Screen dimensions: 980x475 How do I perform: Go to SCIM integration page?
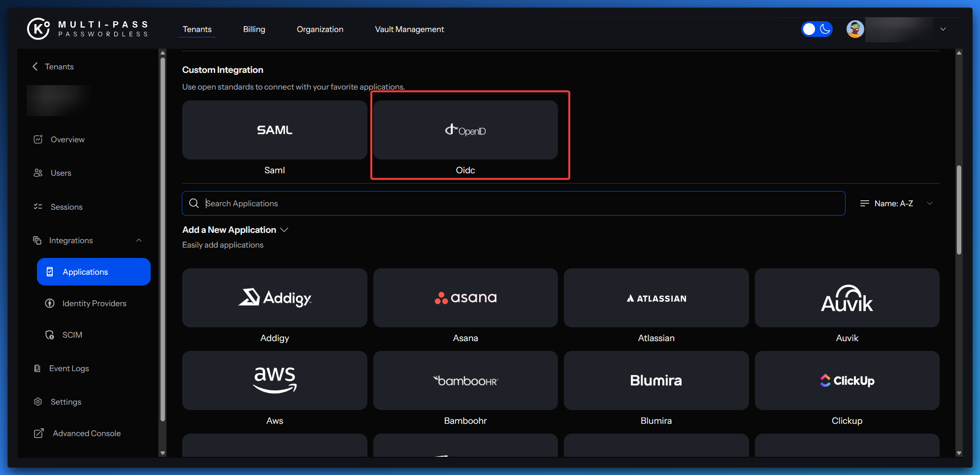coord(72,335)
